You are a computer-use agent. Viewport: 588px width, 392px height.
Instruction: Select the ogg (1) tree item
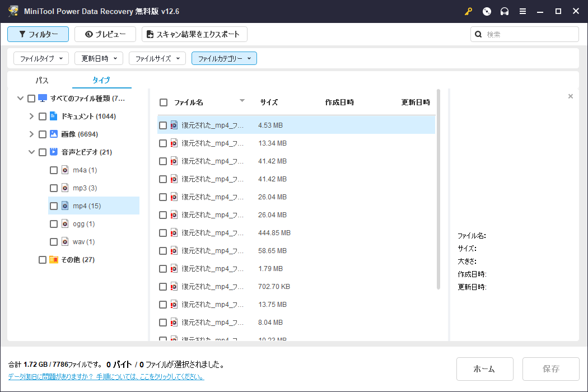coord(83,224)
